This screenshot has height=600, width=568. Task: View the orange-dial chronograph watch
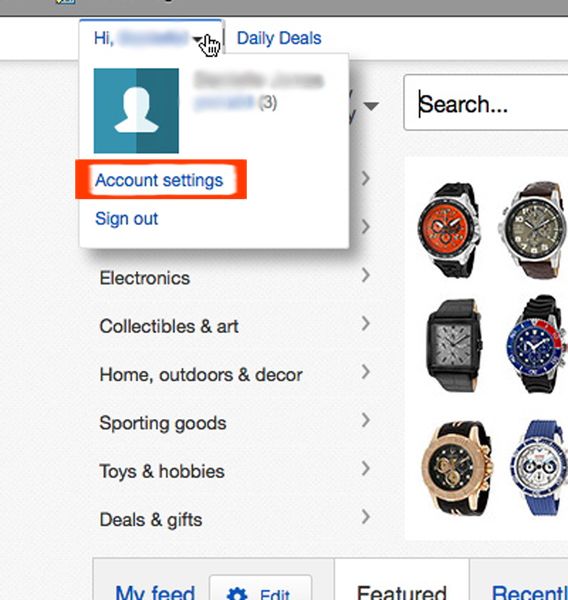[x=449, y=230]
